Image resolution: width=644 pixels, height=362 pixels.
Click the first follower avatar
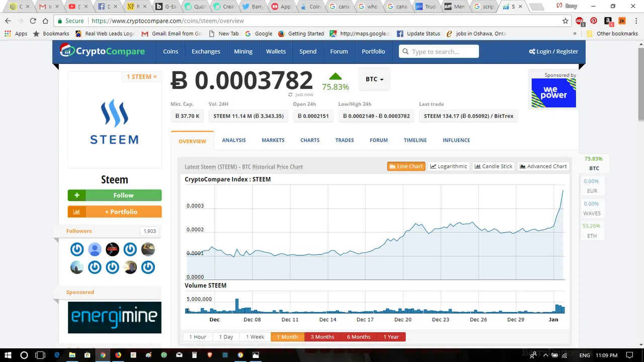[x=76, y=249]
